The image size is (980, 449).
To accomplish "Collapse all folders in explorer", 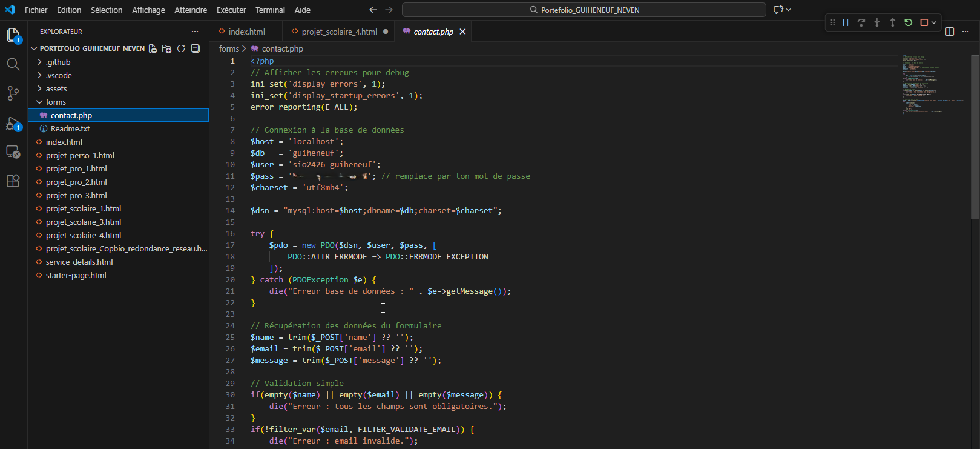I will coord(196,48).
